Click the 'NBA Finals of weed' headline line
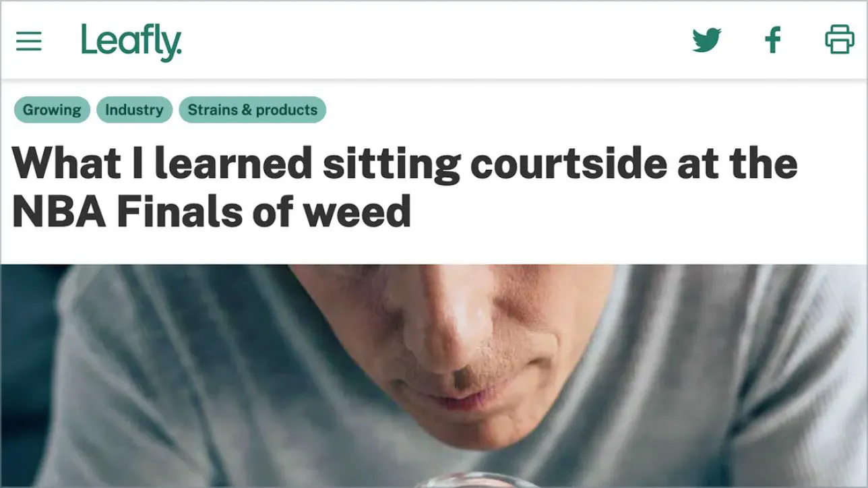The image size is (868, 488). 212,210
